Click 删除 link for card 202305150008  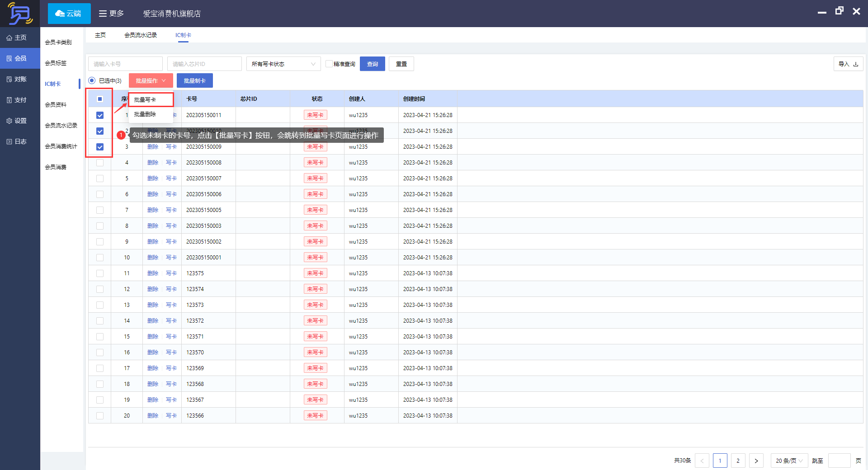coord(153,163)
